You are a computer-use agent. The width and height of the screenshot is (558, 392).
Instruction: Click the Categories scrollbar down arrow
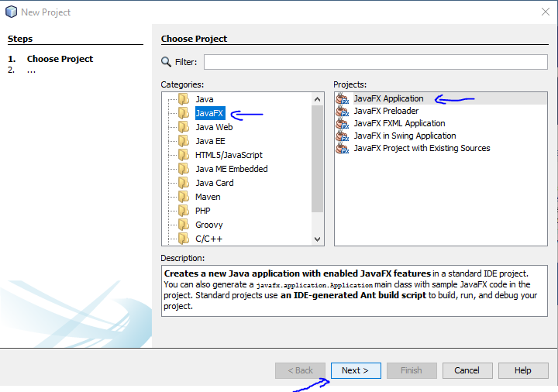point(318,239)
